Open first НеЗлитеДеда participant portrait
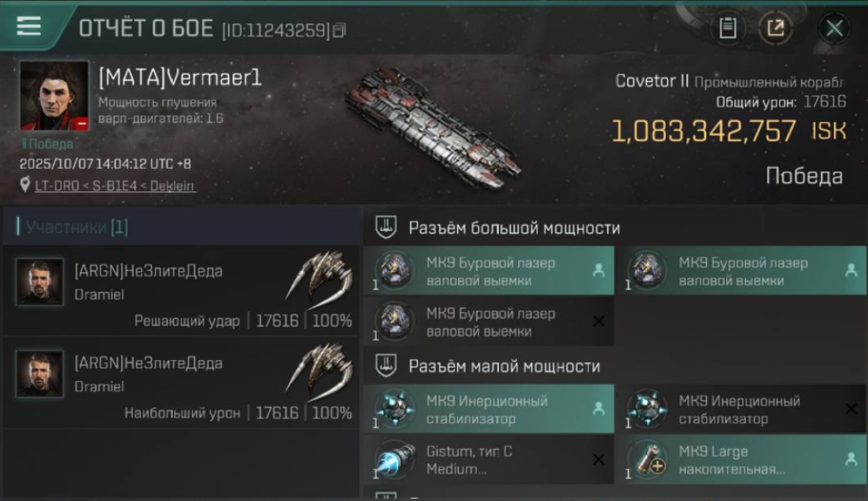 click(40, 282)
